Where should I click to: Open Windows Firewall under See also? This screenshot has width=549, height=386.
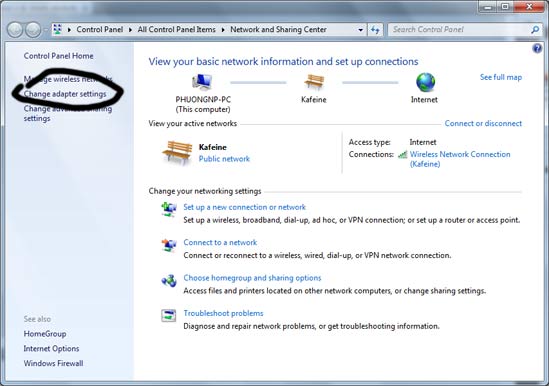tap(53, 363)
